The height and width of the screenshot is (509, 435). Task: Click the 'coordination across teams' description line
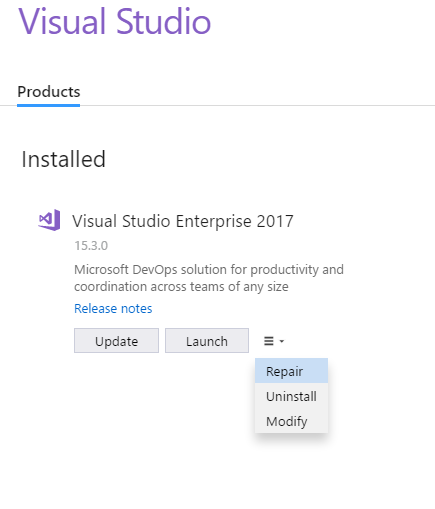[x=181, y=286]
